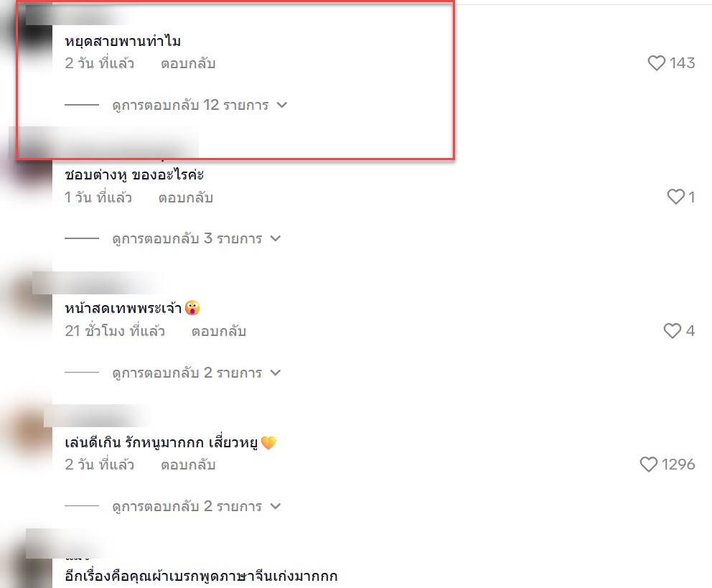Open 'ดูการตอบกลับ 12 รายการ' replies link

[x=190, y=105]
